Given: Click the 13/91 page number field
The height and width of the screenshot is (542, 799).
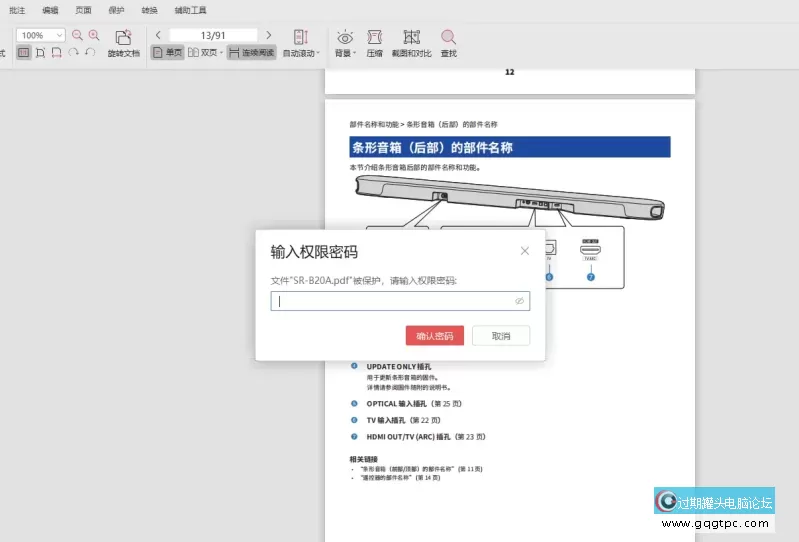Looking at the screenshot, I should coord(213,35).
